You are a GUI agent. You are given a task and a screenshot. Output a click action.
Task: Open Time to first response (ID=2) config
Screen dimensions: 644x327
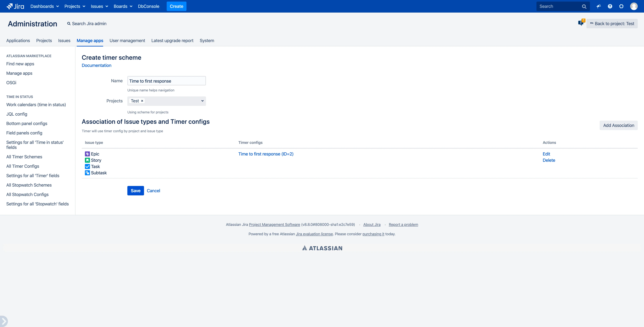coord(266,154)
